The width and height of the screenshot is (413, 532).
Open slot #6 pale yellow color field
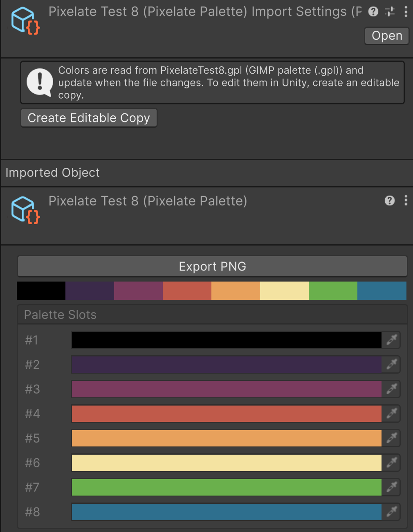pos(227,463)
